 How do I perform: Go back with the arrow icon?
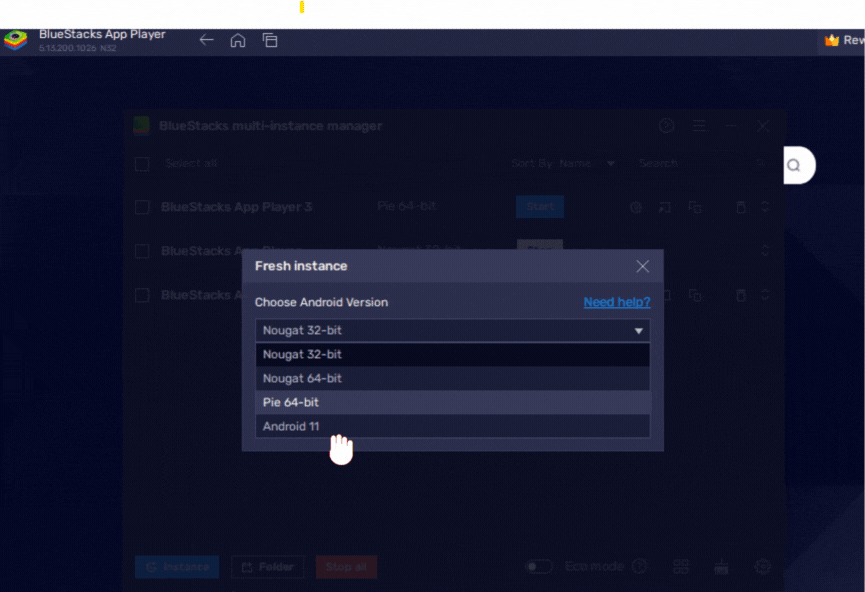pos(206,40)
